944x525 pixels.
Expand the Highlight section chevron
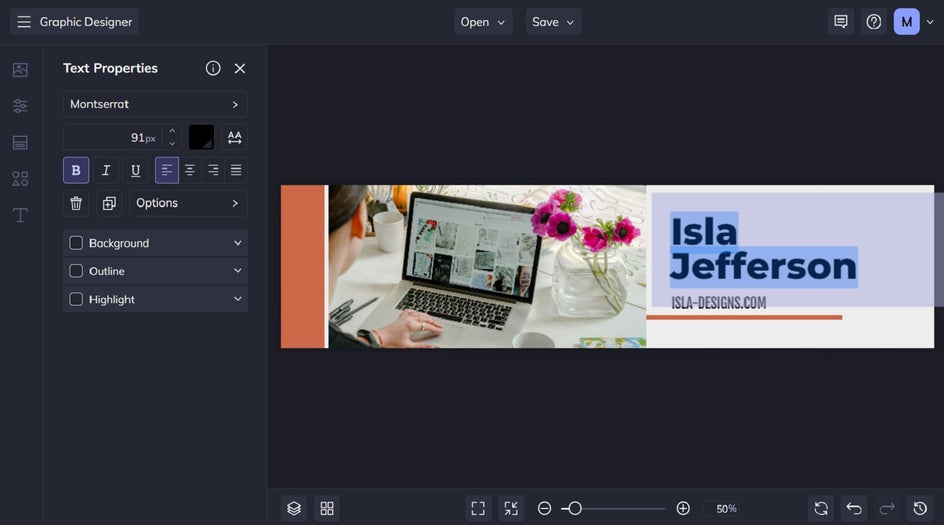click(237, 299)
